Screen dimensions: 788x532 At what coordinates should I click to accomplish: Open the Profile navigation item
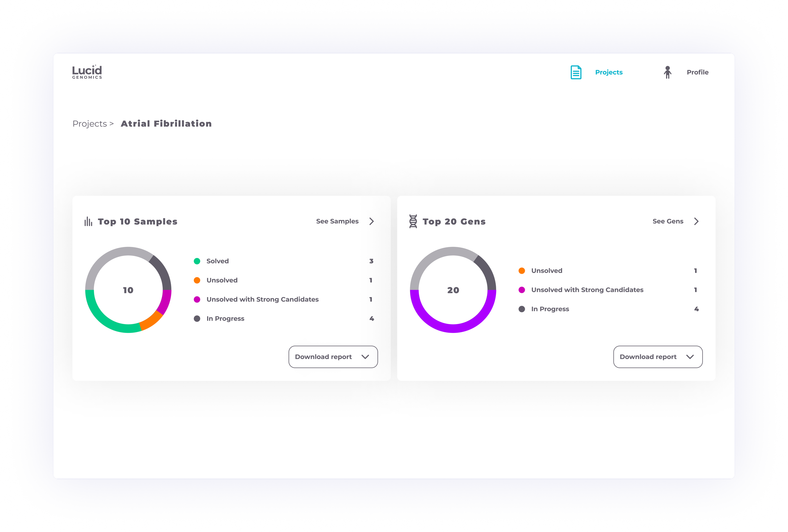[698, 72]
